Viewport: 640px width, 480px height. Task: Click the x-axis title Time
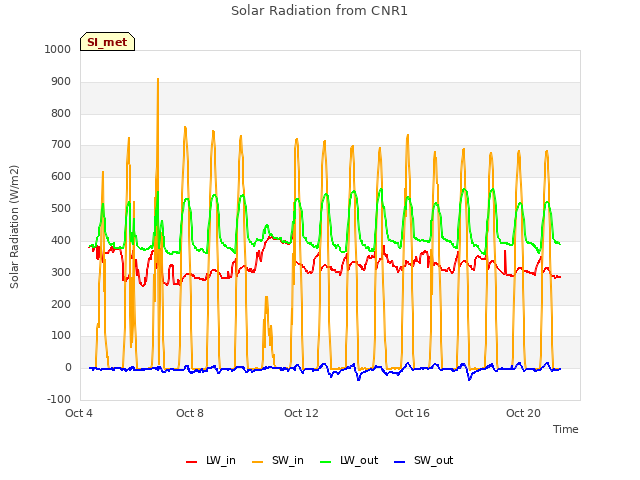566,429
